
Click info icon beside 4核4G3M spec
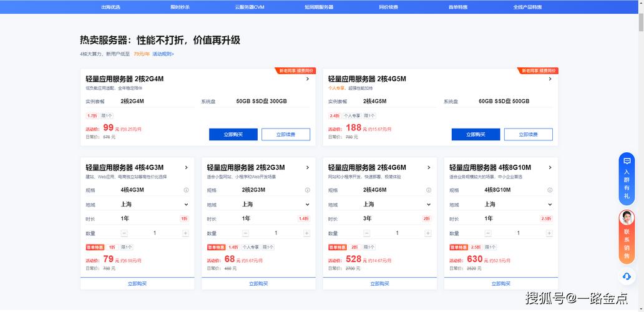pyautogui.click(x=185, y=190)
